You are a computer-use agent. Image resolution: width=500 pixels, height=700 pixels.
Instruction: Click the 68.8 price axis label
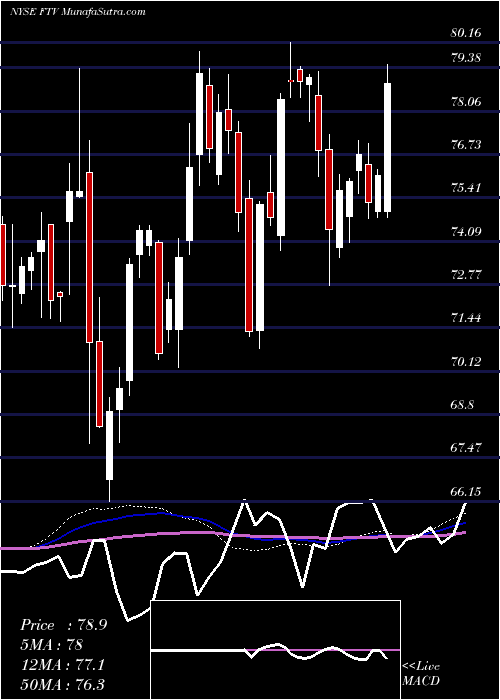point(462,404)
